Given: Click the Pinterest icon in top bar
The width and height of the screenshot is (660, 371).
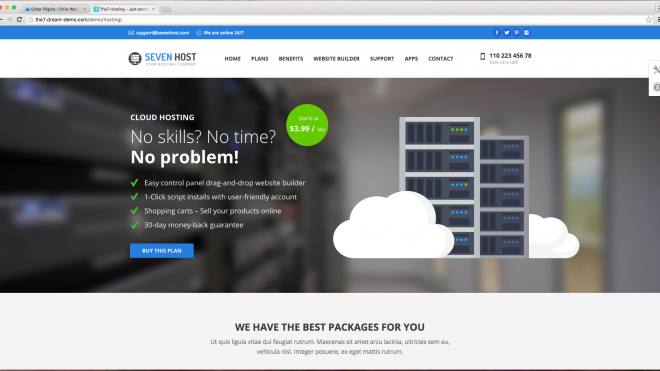Looking at the screenshot, I should tap(516, 32).
